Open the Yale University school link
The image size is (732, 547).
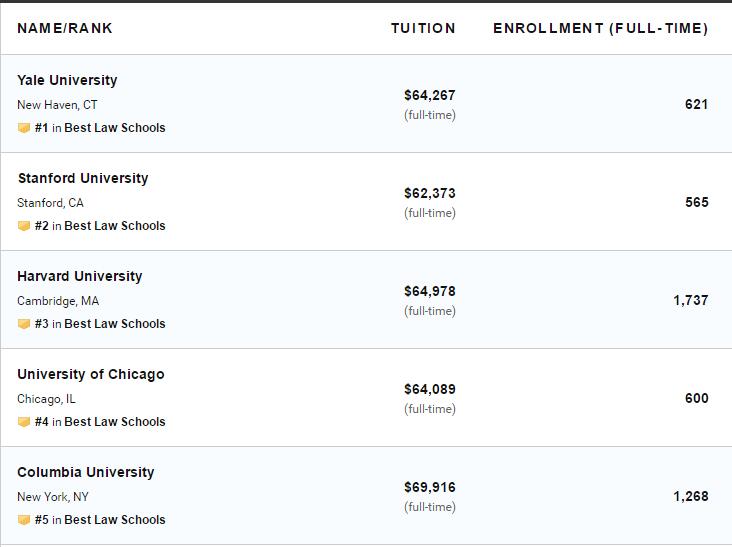(67, 80)
